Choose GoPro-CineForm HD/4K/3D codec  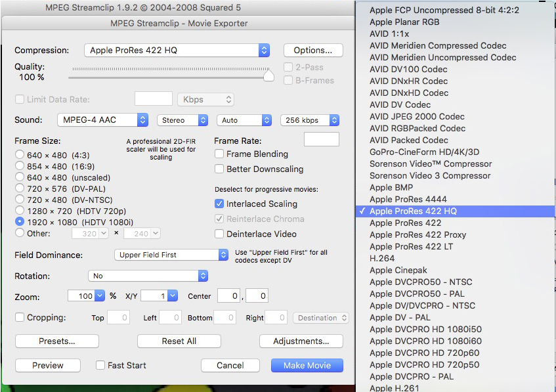coord(456,152)
